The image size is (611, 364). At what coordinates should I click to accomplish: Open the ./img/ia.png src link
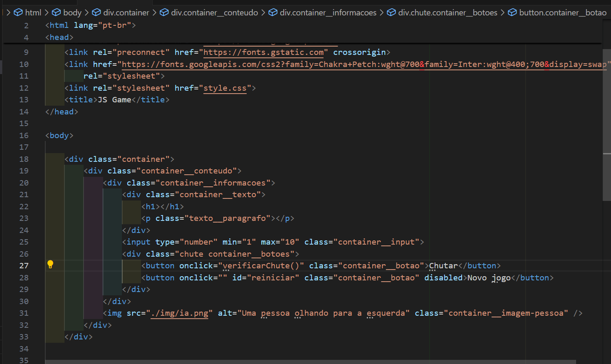[179, 313]
